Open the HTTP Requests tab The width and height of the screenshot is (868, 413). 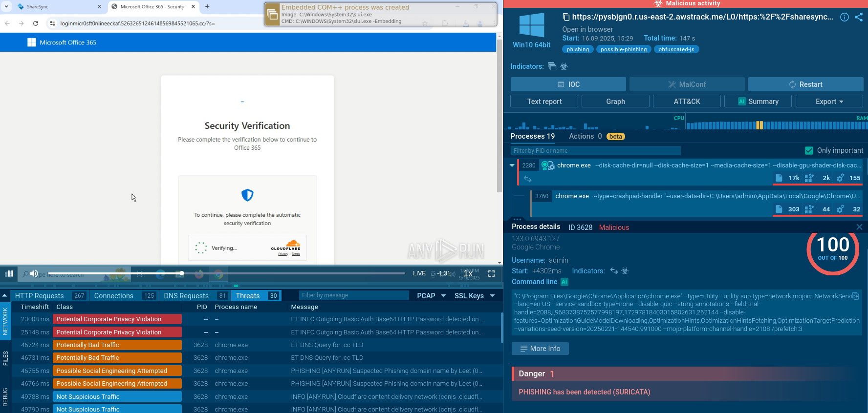point(40,296)
